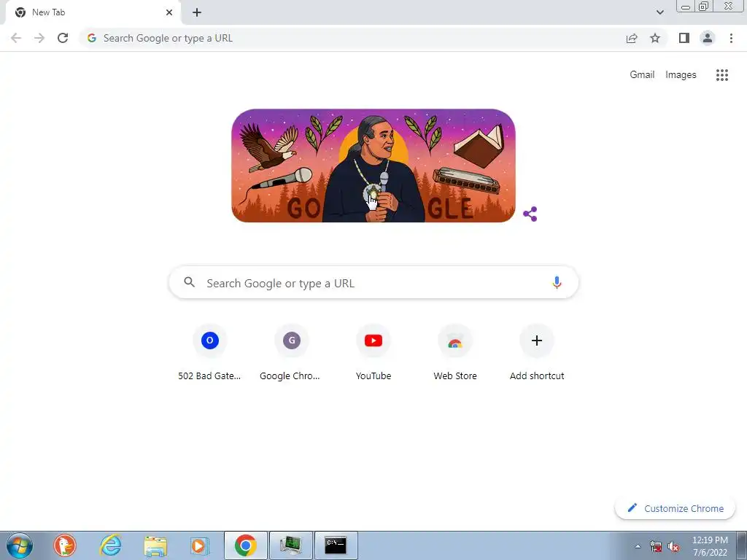Open Google Images link
This screenshot has height=560, width=747.
pyautogui.click(x=681, y=75)
